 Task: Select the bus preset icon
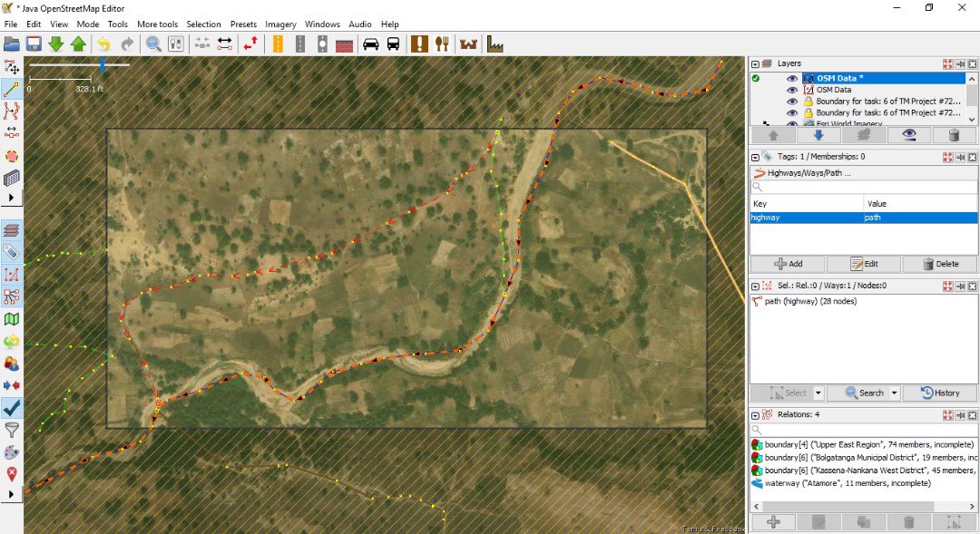click(x=393, y=44)
